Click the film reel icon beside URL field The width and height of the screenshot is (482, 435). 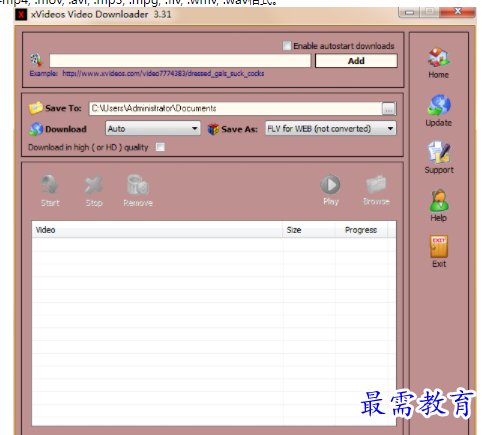point(36,60)
